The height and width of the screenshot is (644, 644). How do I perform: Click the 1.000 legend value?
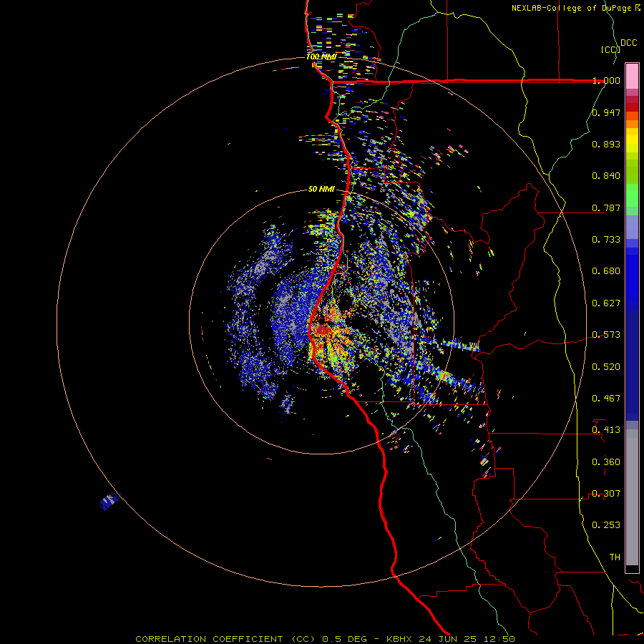(x=606, y=80)
